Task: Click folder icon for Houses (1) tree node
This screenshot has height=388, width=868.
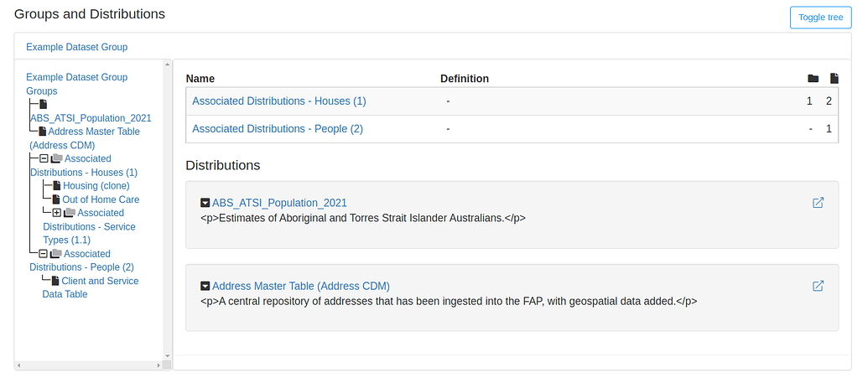Action: coord(56,158)
